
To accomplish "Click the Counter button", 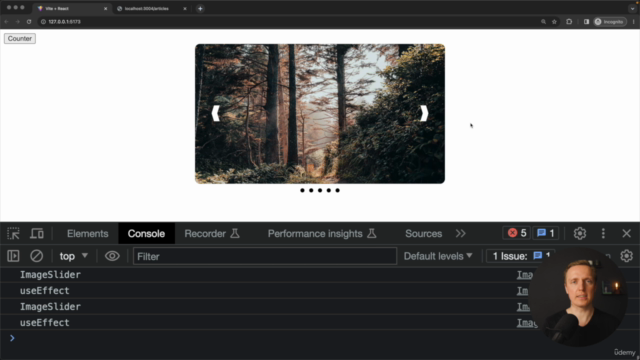I will [20, 38].
